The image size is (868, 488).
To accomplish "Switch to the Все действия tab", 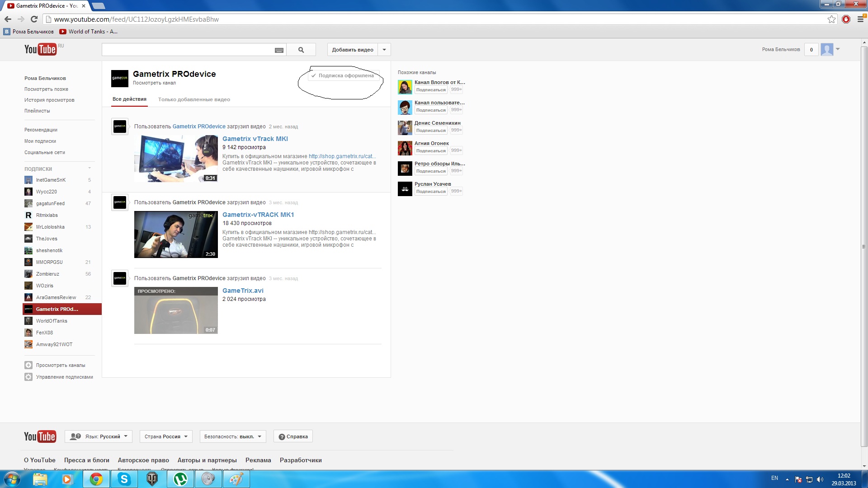I will [129, 99].
